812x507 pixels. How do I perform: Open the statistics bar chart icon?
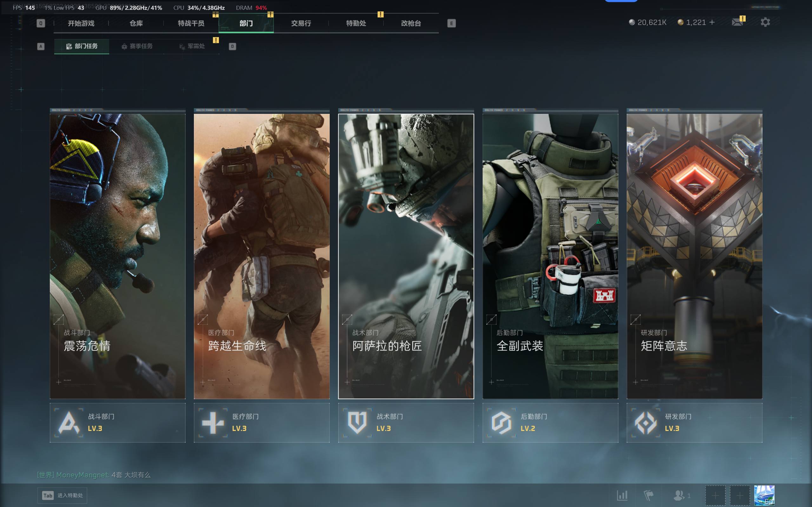[x=622, y=495]
